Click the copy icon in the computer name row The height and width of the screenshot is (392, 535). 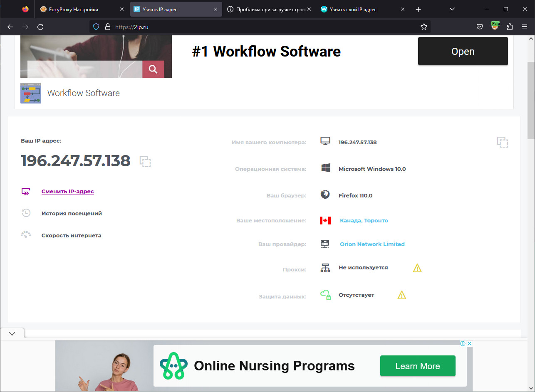pos(503,142)
